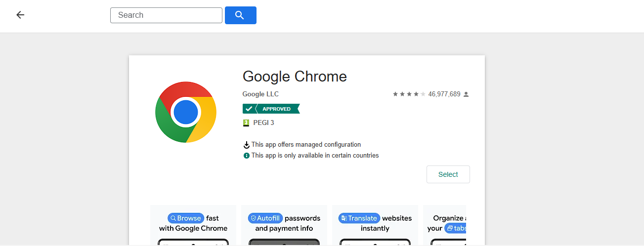The height and width of the screenshot is (246, 644).
Task: Click the managed configuration download icon
Action: 247,145
